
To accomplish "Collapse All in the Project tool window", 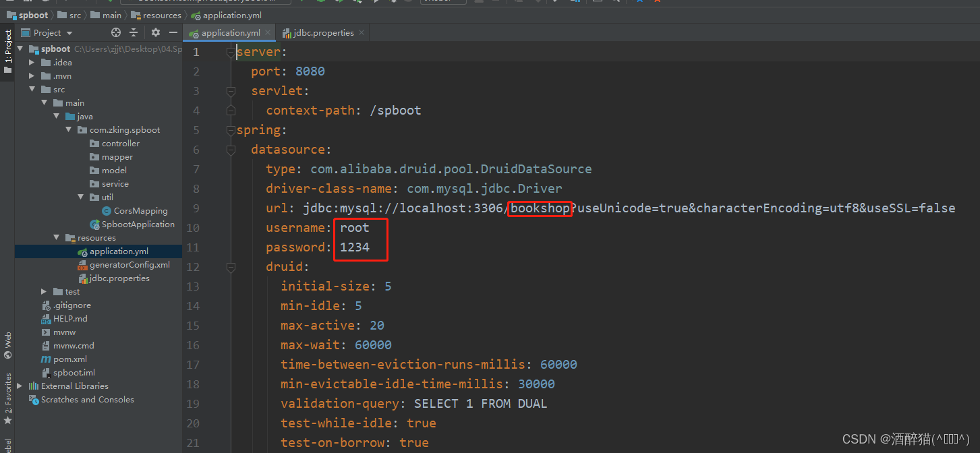I will tap(134, 32).
